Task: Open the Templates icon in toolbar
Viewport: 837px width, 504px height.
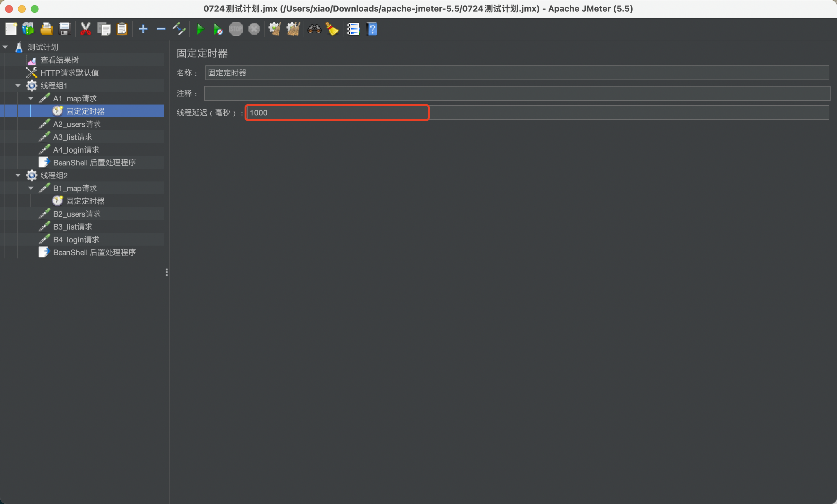Action: tap(28, 29)
